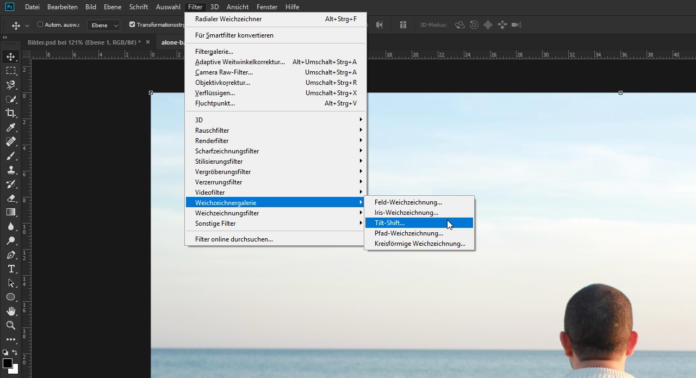Toggle the Autom. ausw. checkbox

pyautogui.click(x=40, y=25)
